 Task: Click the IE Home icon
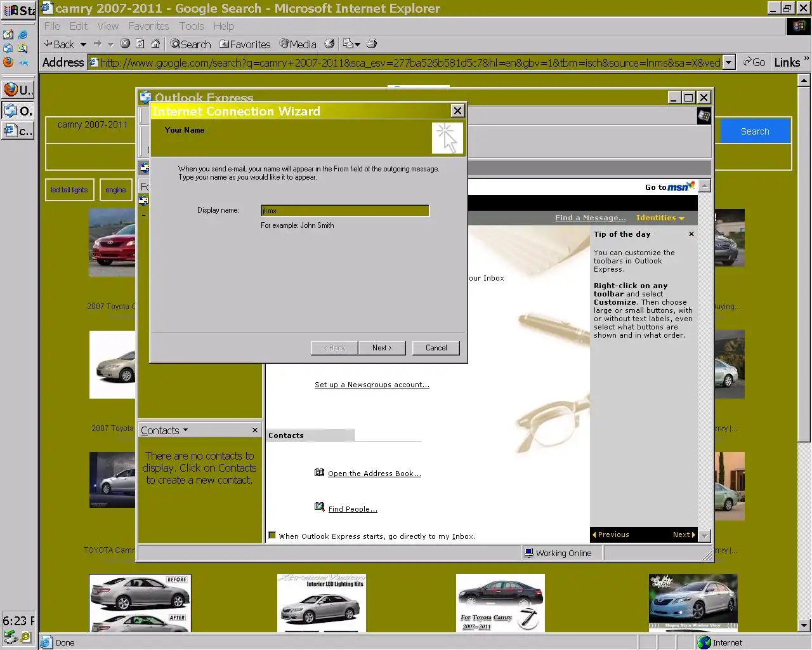point(155,44)
